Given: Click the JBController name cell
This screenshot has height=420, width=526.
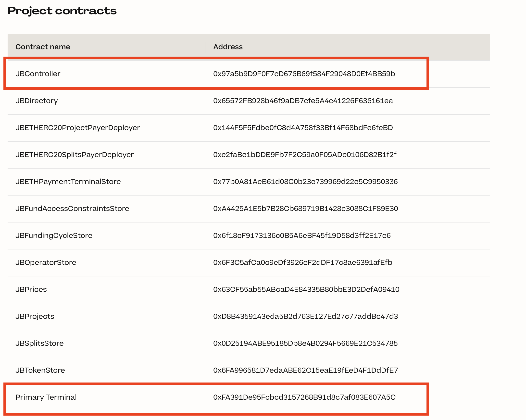Looking at the screenshot, I should pyautogui.click(x=38, y=74).
